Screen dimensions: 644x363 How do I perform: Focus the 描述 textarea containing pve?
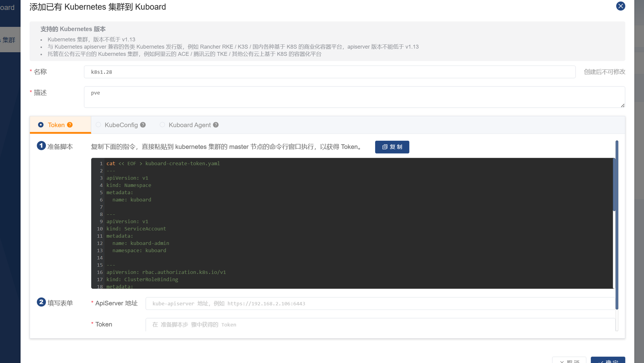354,97
